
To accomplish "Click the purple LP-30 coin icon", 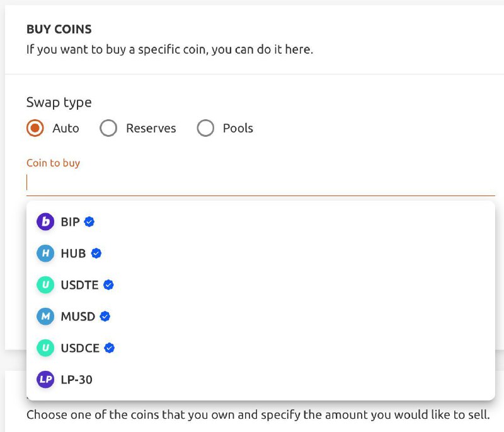I will pyautogui.click(x=45, y=379).
